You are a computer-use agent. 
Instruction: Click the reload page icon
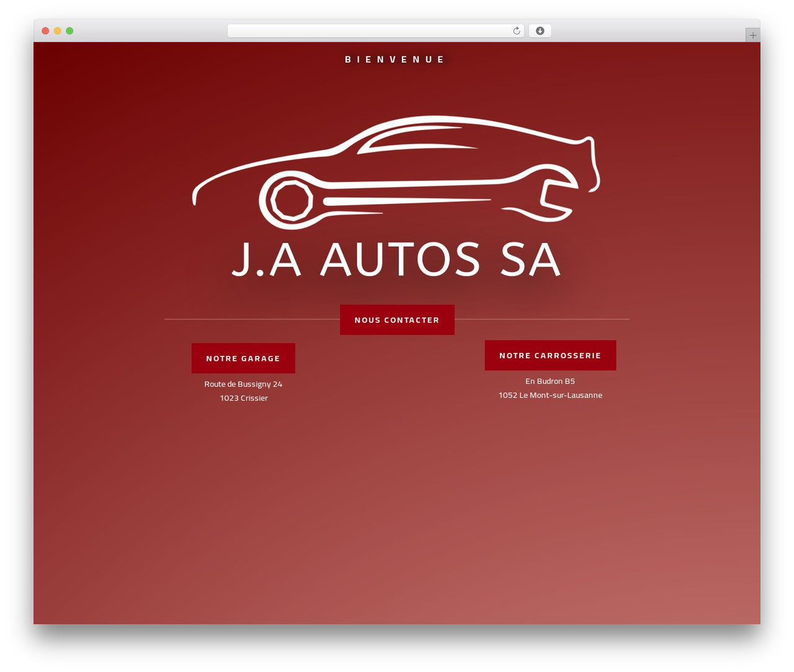click(x=516, y=31)
